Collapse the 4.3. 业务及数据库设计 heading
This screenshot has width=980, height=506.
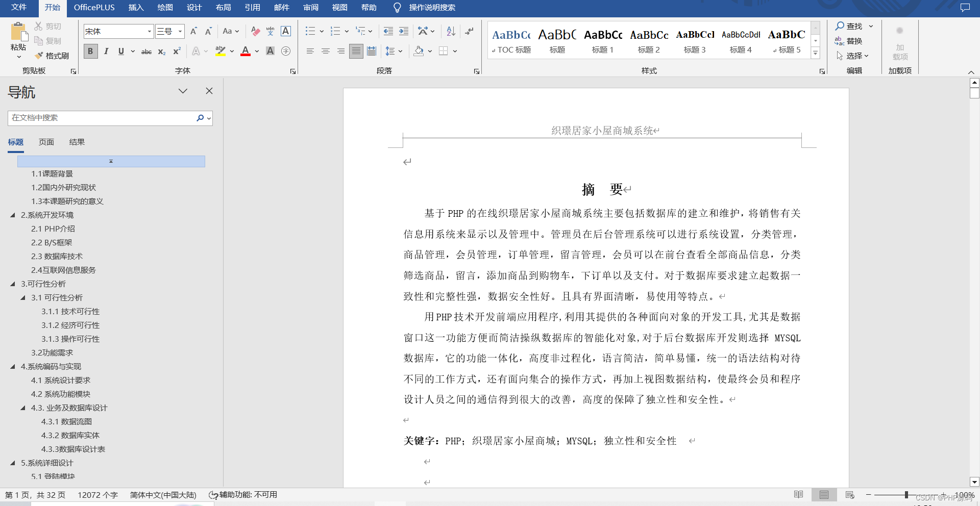coord(23,408)
